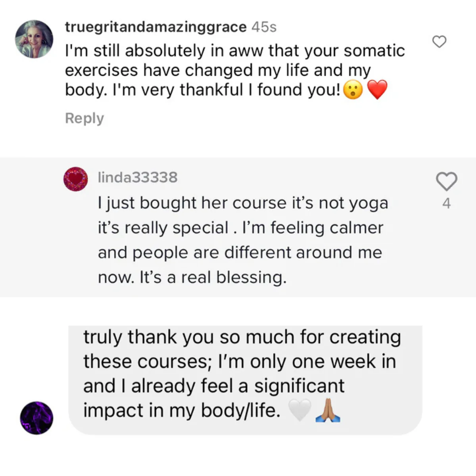Open the purple flame avatar

pyautogui.click(x=36, y=418)
